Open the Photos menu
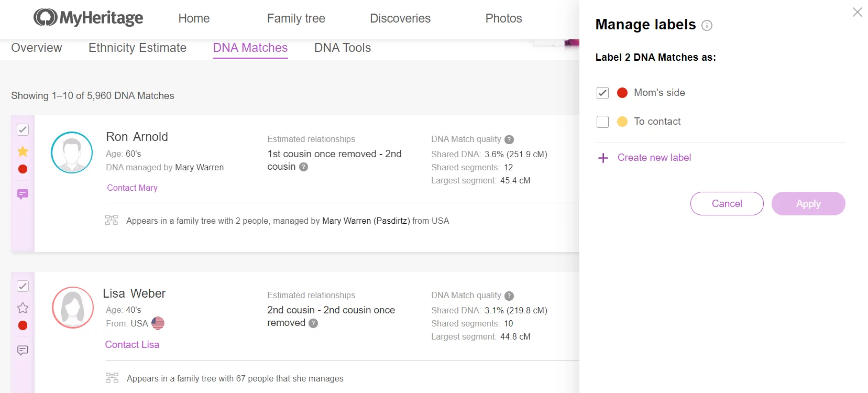Image resolution: width=868 pixels, height=393 pixels. [x=503, y=18]
